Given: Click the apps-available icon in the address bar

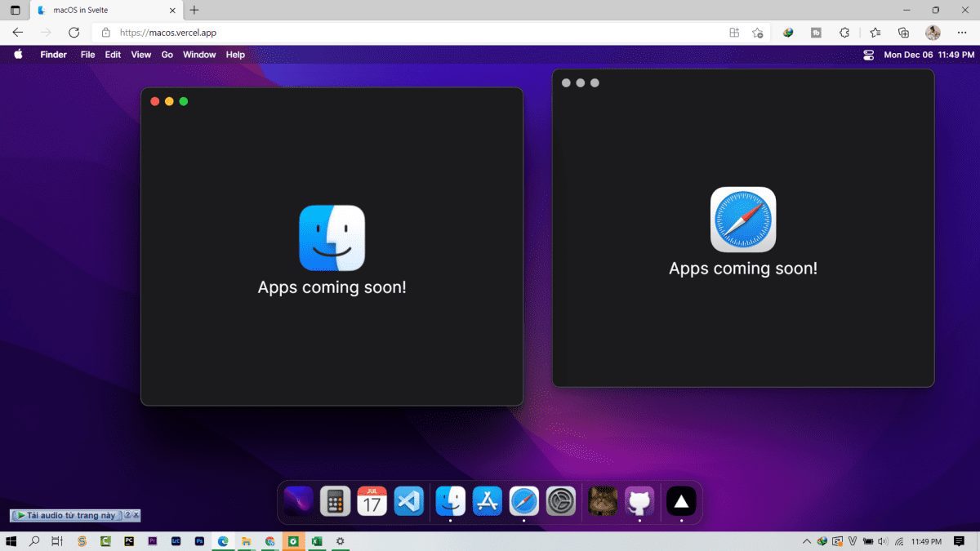Looking at the screenshot, I should click(x=734, y=33).
